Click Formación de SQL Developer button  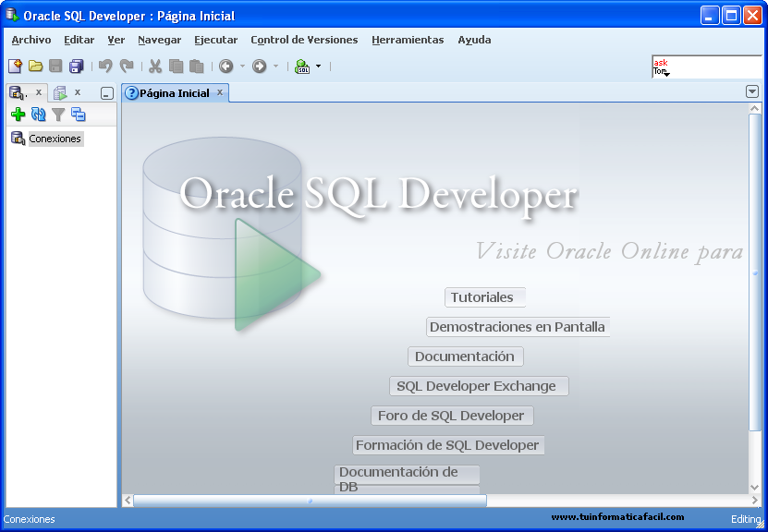[x=448, y=445]
